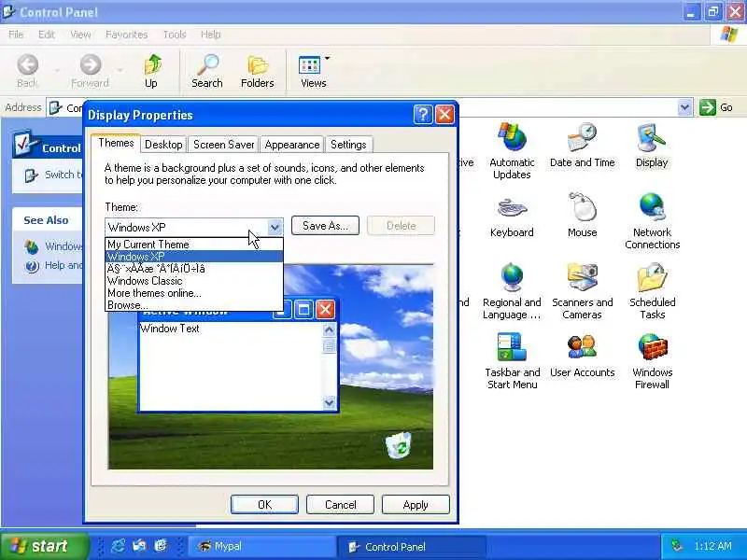Open the Keyboard settings icon
The image size is (747, 560).
[x=512, y=216]
